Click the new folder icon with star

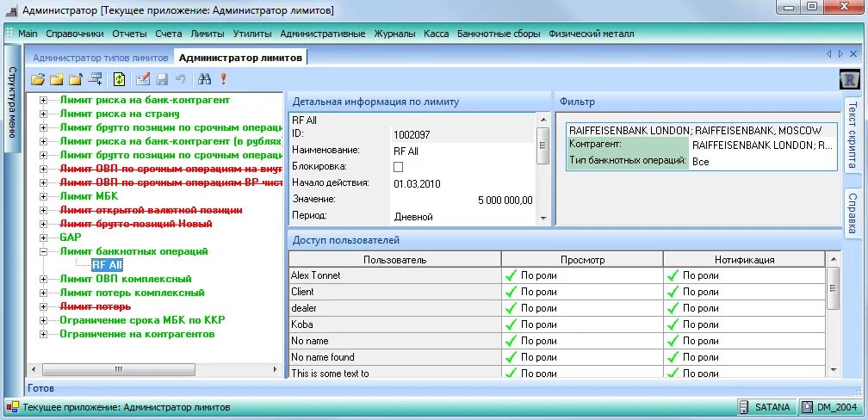pyautogui.click(x=57, y=79)
